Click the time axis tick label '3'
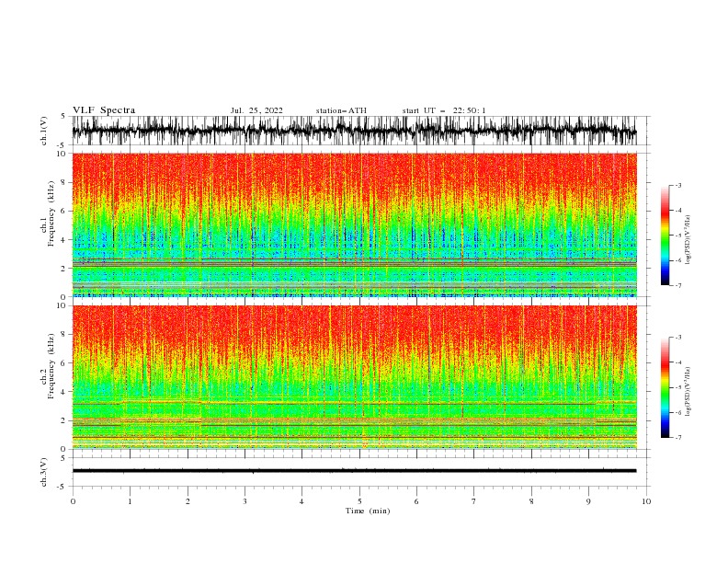Screen dimensions: 728x563 click(245, 501)
